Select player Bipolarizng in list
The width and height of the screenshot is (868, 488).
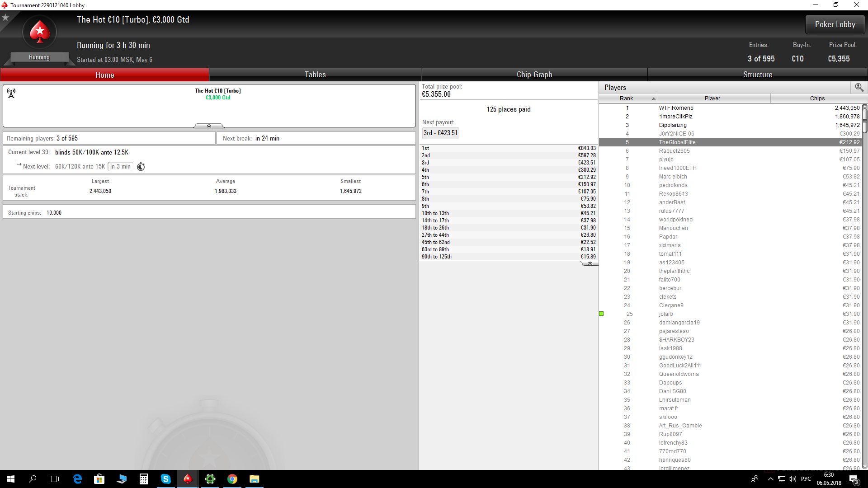673,125
